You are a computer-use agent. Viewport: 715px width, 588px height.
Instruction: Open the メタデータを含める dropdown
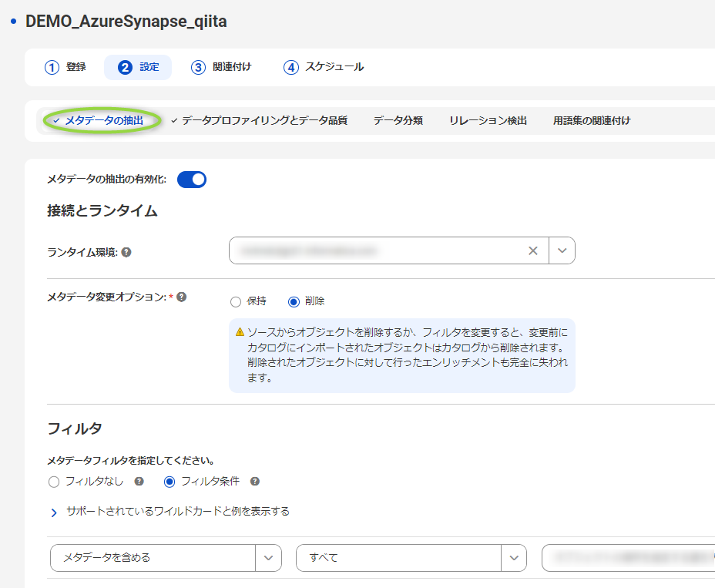point(166,557)
